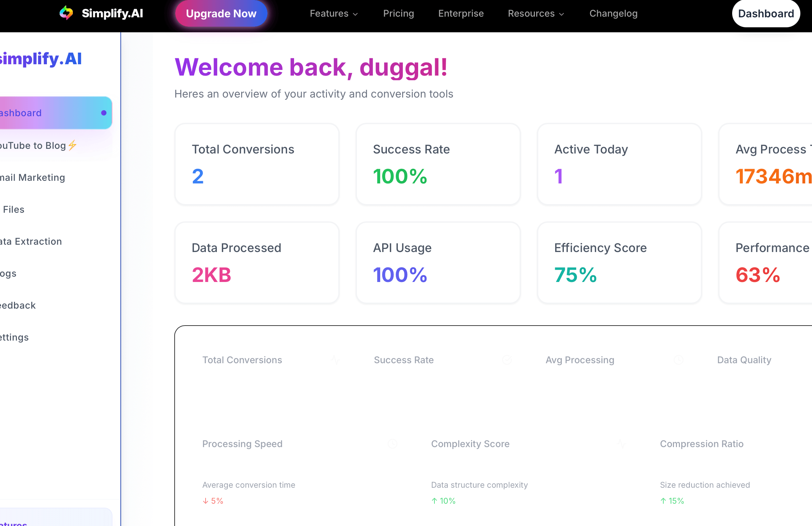Click the "Compression Ratio" metric label
This screenshot has height=526, width=812.
(x=702, y=444)
